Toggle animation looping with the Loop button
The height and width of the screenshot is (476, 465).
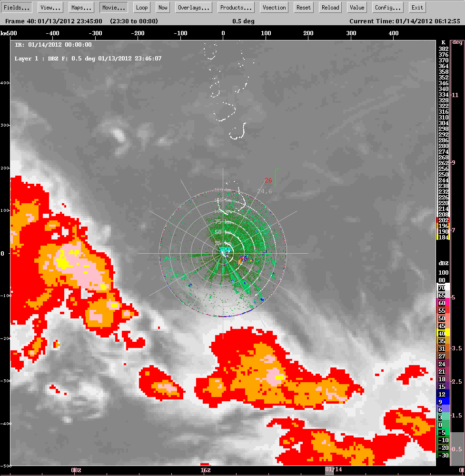[141, 7]
